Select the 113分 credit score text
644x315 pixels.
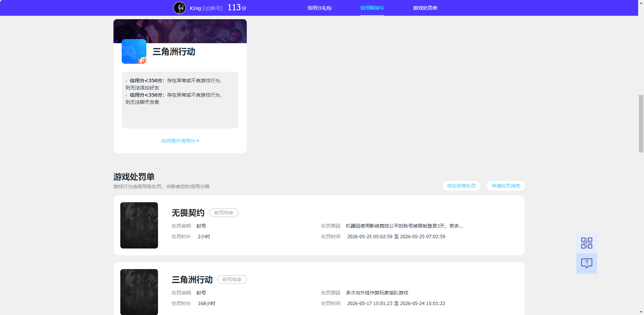pyautogui.click(x=237, y=8)
